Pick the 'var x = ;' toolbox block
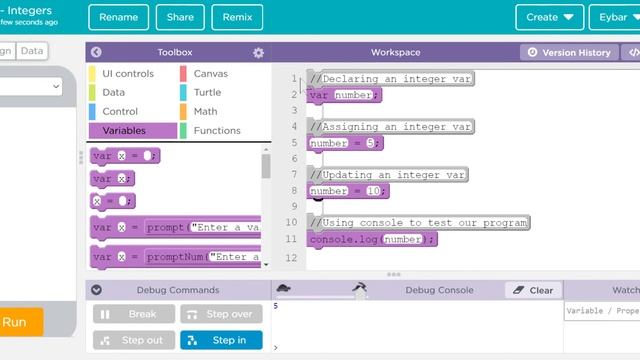 pyautogui.click(x=125, y=156)
